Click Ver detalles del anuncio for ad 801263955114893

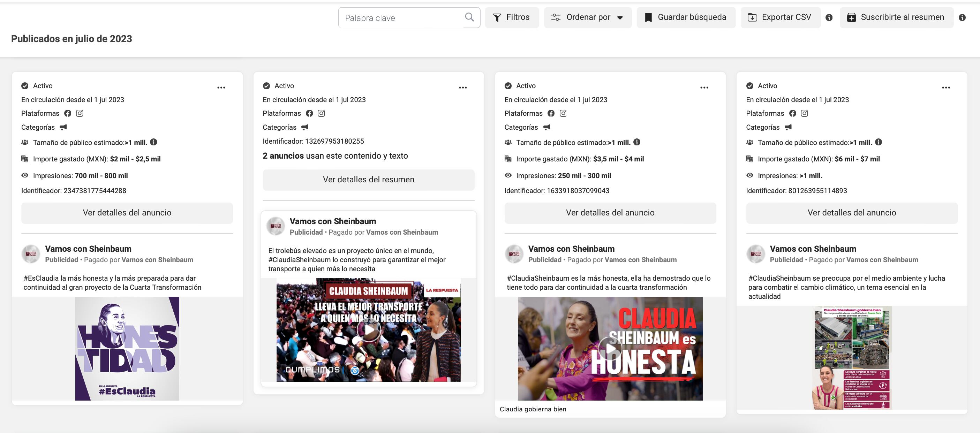pyautogui.click(x=852, y=213)
